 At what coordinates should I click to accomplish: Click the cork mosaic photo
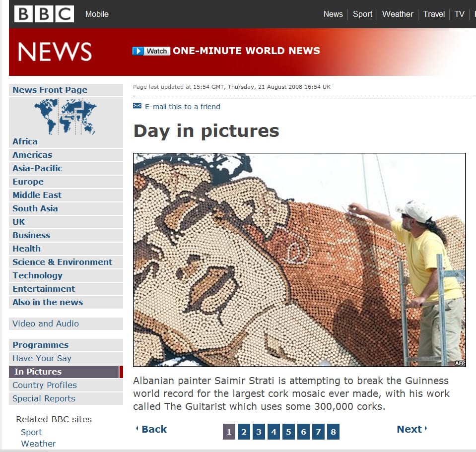tap(299, 260)
